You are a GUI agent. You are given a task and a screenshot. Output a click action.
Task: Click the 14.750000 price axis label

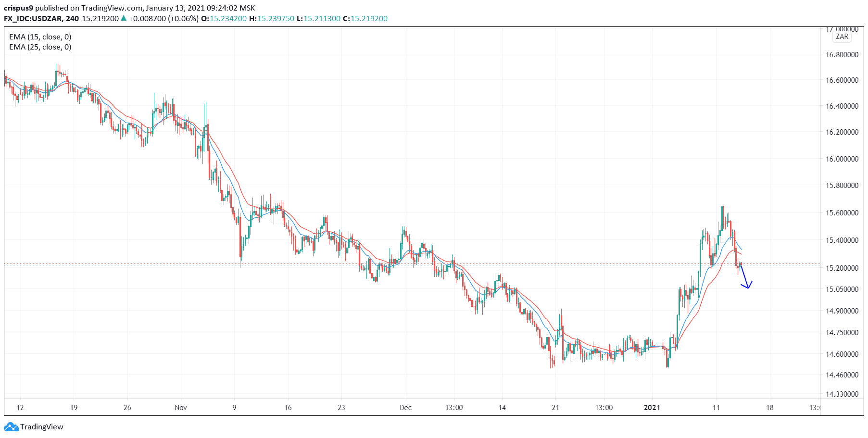(x=842, y=333)
